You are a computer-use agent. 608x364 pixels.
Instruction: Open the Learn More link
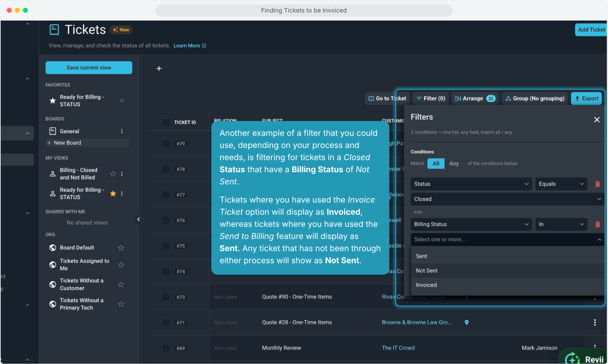(x=189, y=46)
